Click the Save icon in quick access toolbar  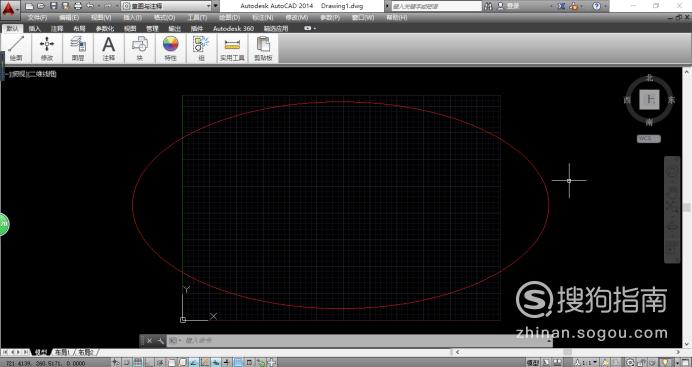(53, 6)
